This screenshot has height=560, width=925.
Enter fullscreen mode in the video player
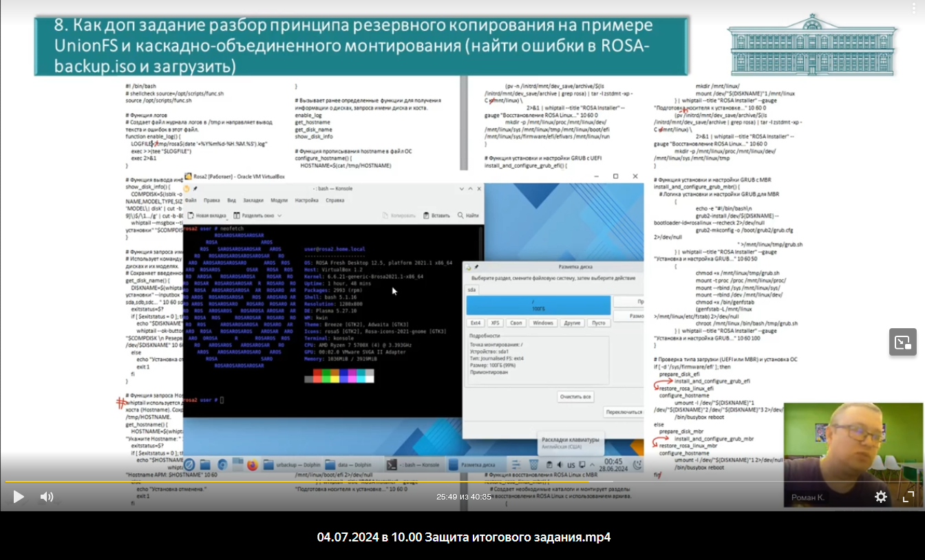click(x=908, y=496)
